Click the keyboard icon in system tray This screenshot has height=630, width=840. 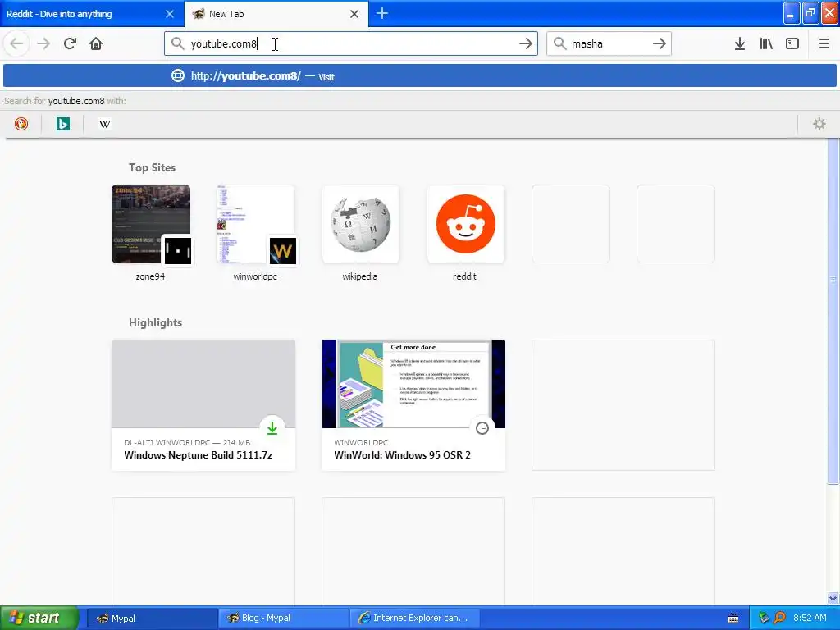pos(733,619)
